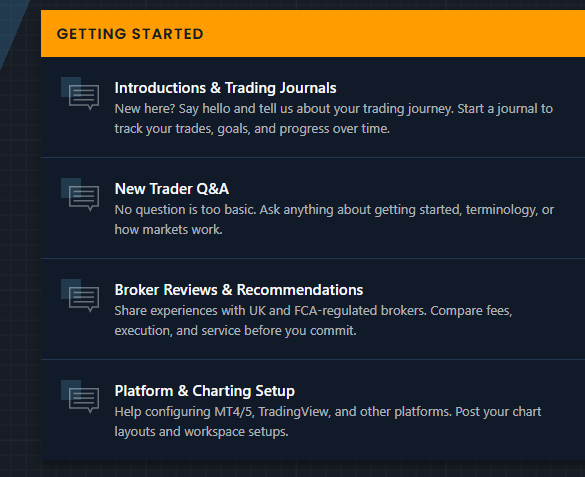
Task: Click the 'New here? Say hello' description
Action: (334, 119)
